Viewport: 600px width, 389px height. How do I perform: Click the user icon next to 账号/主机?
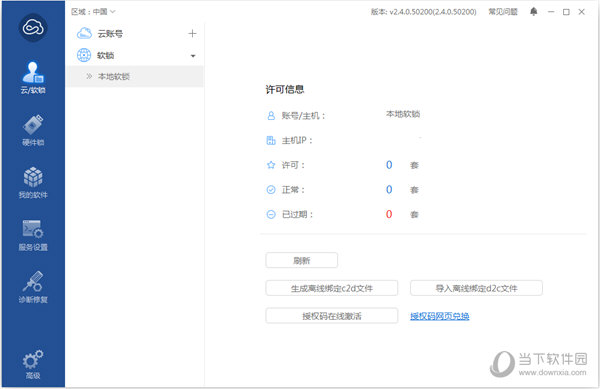pos(271,116)
